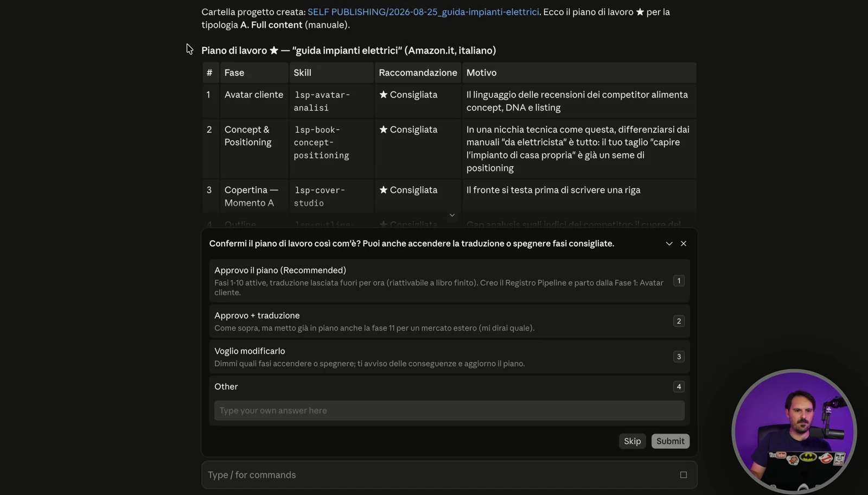Click the 'Concept & Positioning' phase cell
The image size is (868, 495).
[x=254, y=148]
